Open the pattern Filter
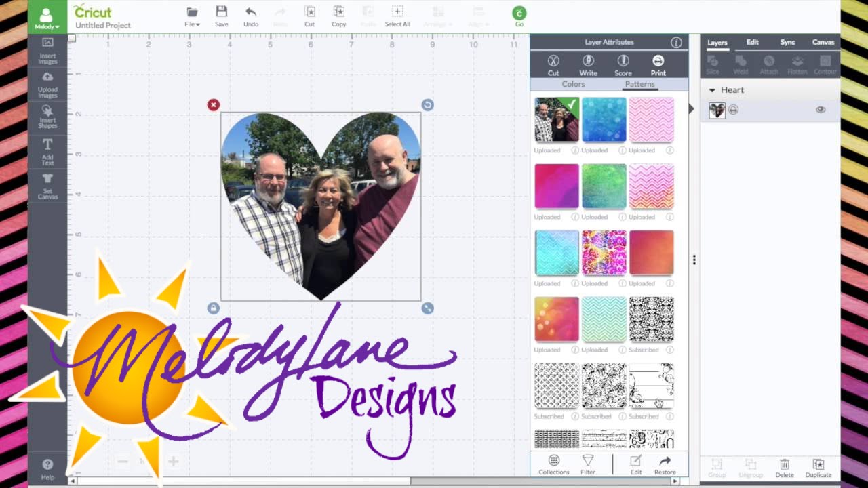The image size is (868, 488). (x=588, y=465)
